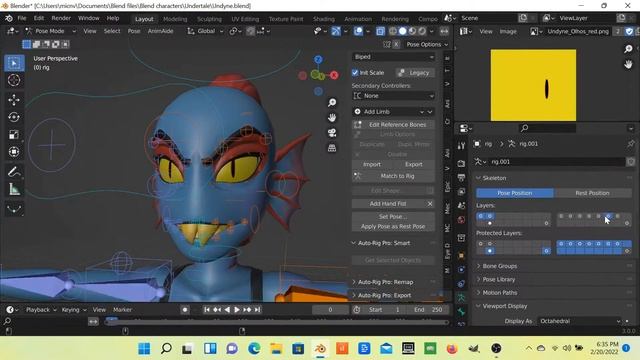The width and height of the screenshot is (640, 360).
Task: Open the AnimAide menu
Action: coord(160,31)
